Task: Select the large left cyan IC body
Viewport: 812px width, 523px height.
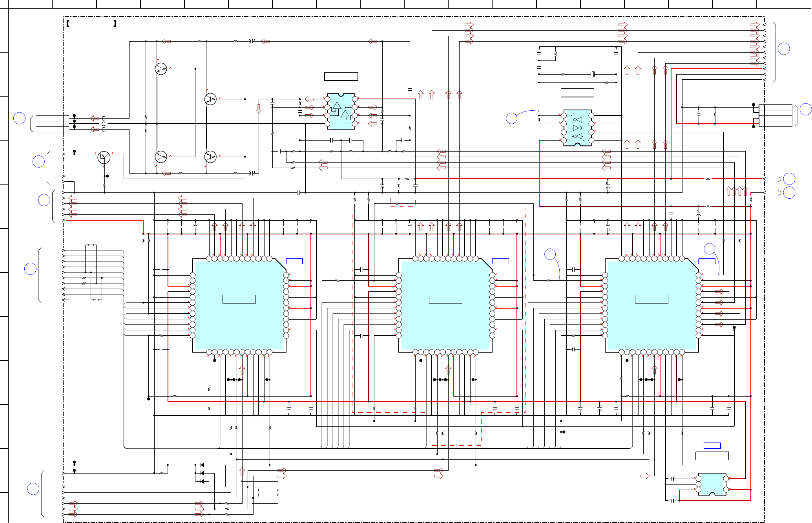Action: (239, 305)
